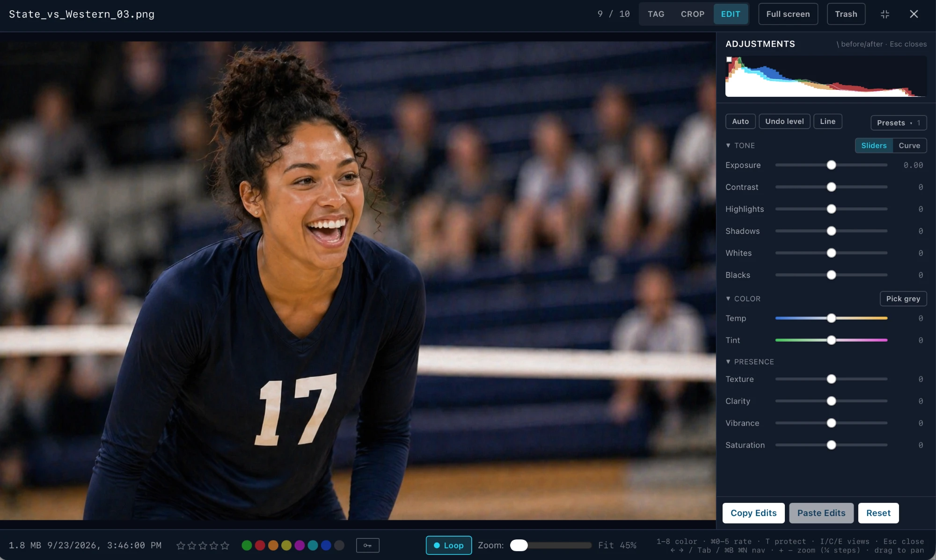
Task: Set rating to two stars
Action: 191,545
